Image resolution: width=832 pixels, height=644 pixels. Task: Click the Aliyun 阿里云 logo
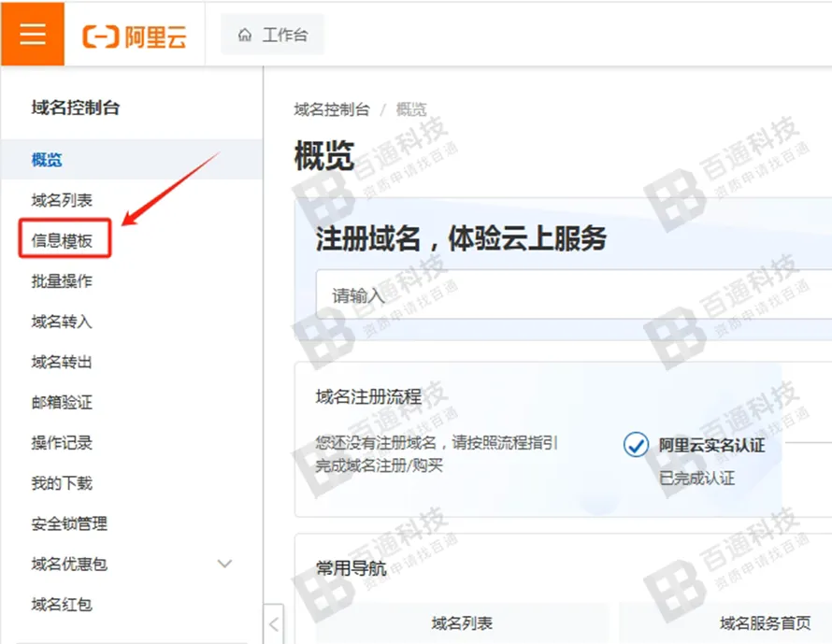point(135,36)
